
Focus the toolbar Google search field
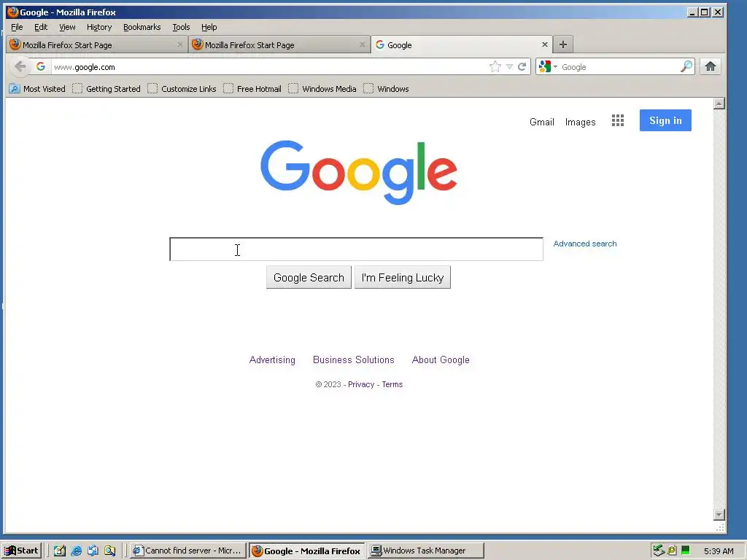[x=619, y=66]
